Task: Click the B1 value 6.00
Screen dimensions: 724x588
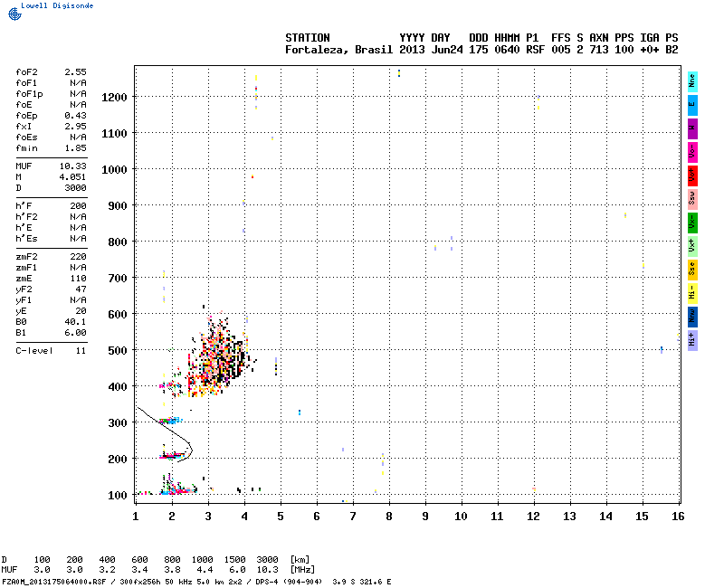Action: [75, 333]
